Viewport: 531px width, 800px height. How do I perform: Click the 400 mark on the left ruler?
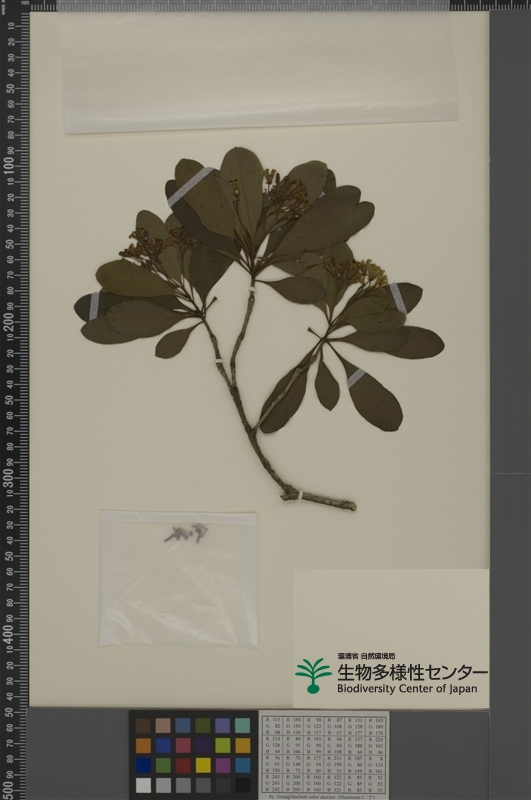[x=9, y=634]
